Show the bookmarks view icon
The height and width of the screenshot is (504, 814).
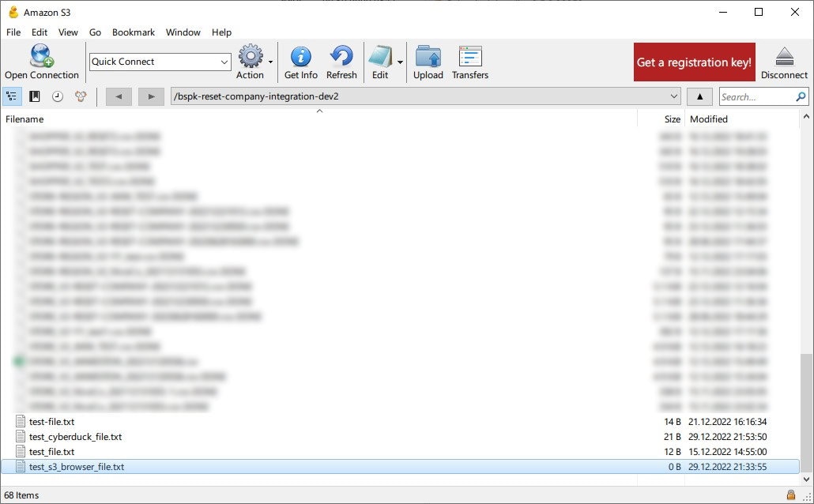(x=35, y=96)
